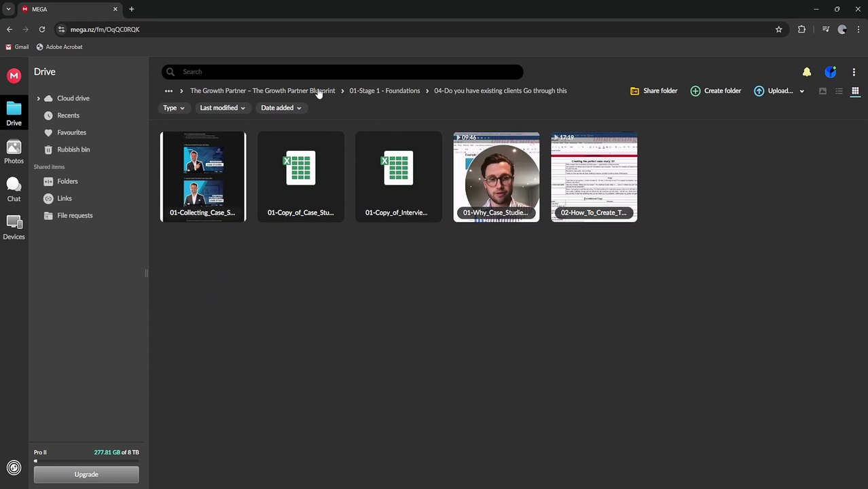Open the Type filter dropdown

click(173, 108)
